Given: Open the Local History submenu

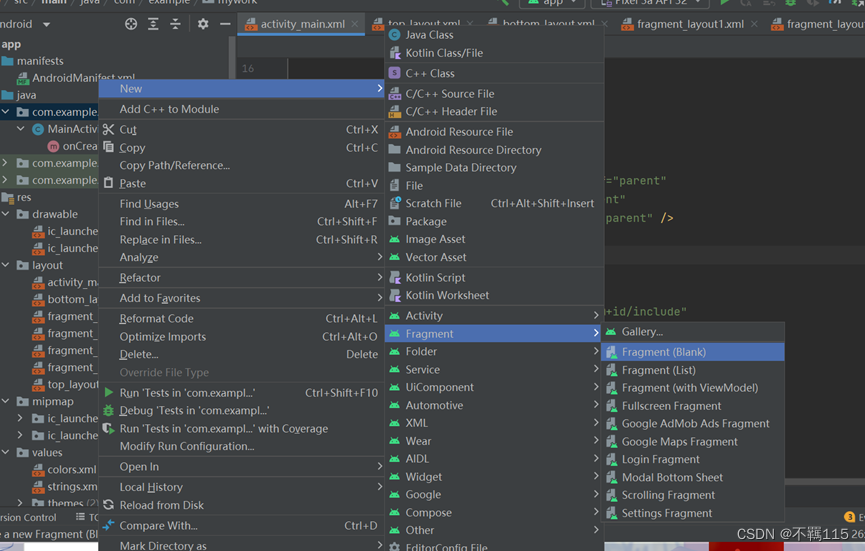Looking at the screenshot, I should click(242, 487).
